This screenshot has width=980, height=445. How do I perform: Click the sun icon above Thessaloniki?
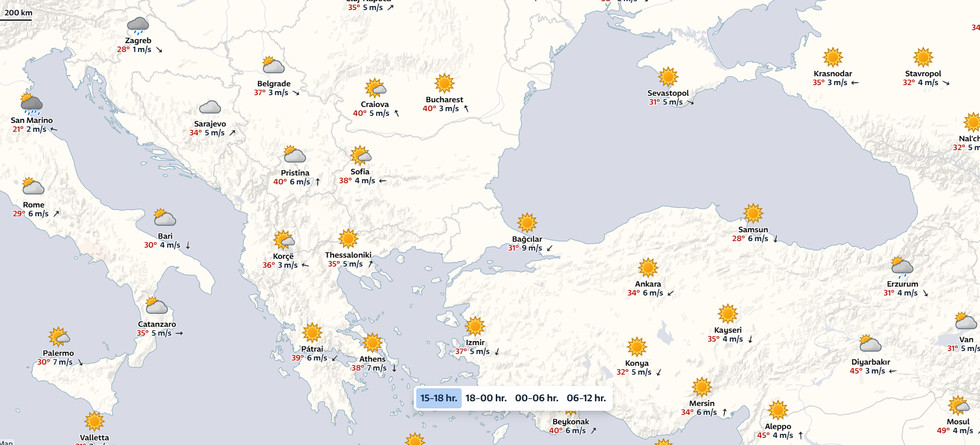point(348,239)
